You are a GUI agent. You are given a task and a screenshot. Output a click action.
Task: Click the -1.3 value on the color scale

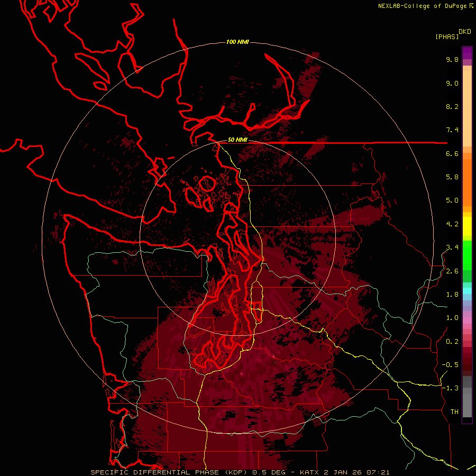[450, 388]
